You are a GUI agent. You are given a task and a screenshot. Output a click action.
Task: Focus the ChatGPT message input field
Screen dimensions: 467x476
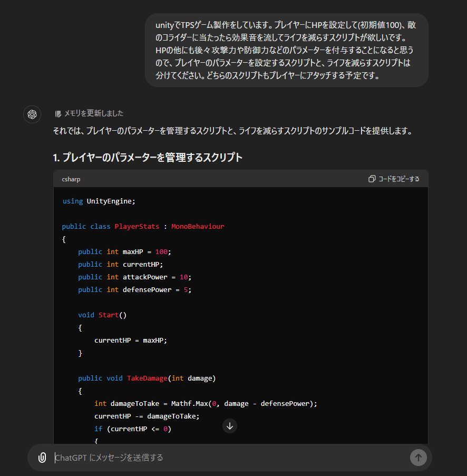pyautogui.click(x=227, y=458)
